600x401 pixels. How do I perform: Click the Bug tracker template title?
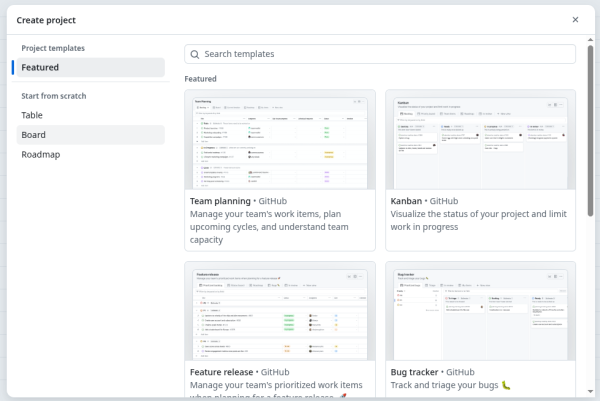click(x=414, y=372)
